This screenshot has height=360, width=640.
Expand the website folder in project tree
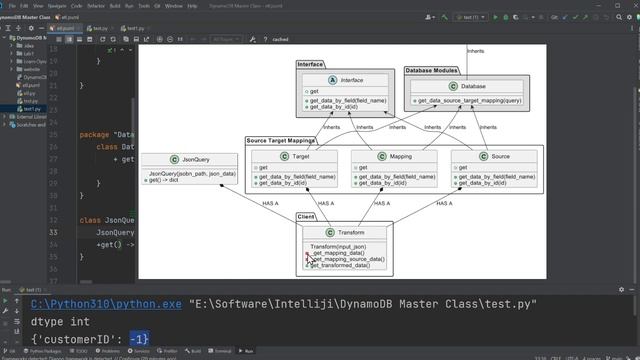11,69
